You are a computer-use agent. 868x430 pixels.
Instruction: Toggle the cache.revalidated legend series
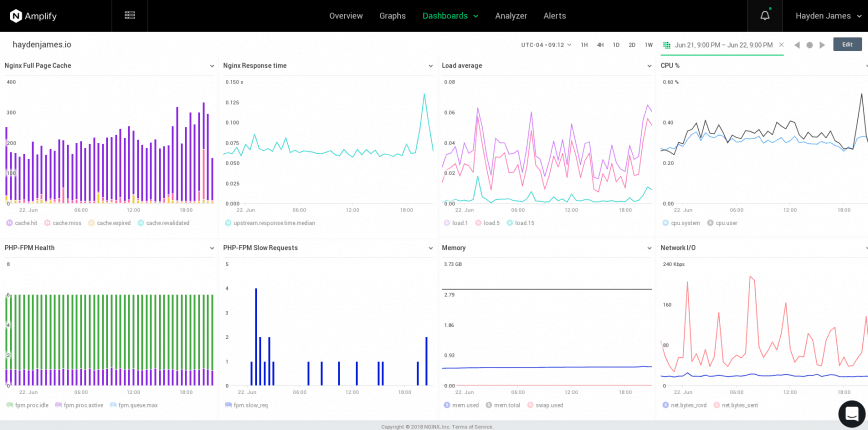pos(164,223)
